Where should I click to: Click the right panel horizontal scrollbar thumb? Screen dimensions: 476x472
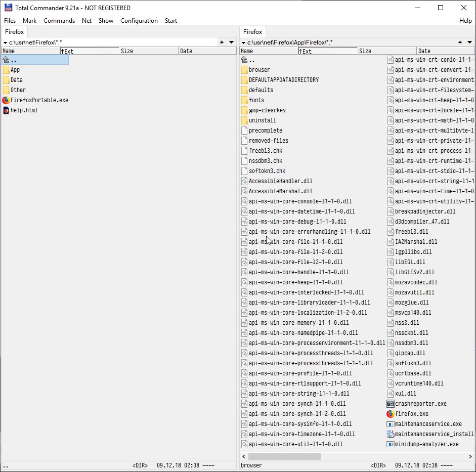pyautogui.click(x=284, y=456)
